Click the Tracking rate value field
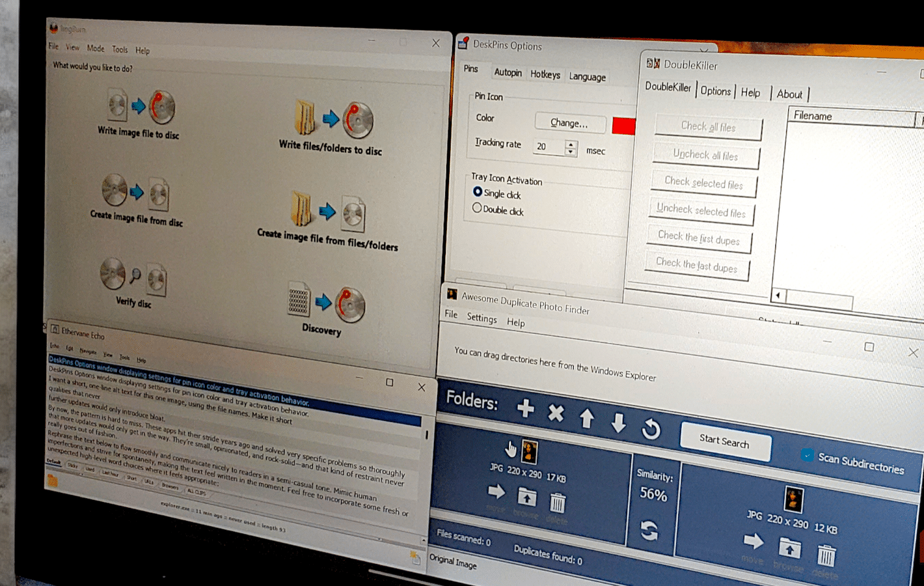The height and width of the screenshot is (586, 924). click(549, 147)
